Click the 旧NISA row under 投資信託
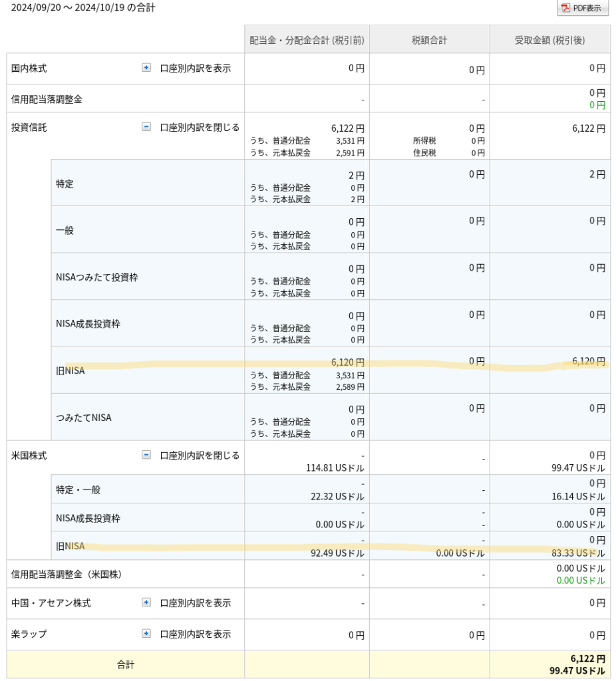616x681 pixels. pyautogui.click(x=71, y=370)
